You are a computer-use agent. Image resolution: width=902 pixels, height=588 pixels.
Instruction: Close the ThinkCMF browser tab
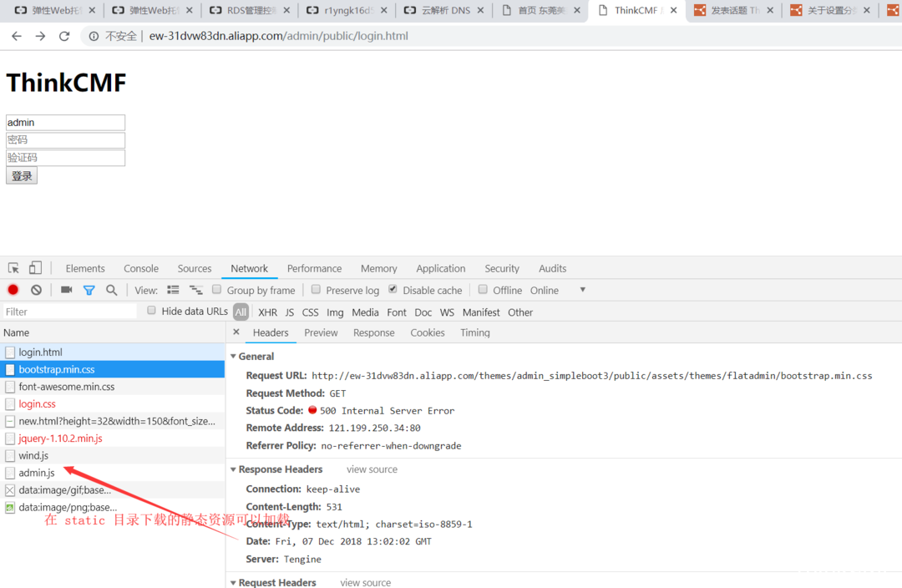click(674, 10)
